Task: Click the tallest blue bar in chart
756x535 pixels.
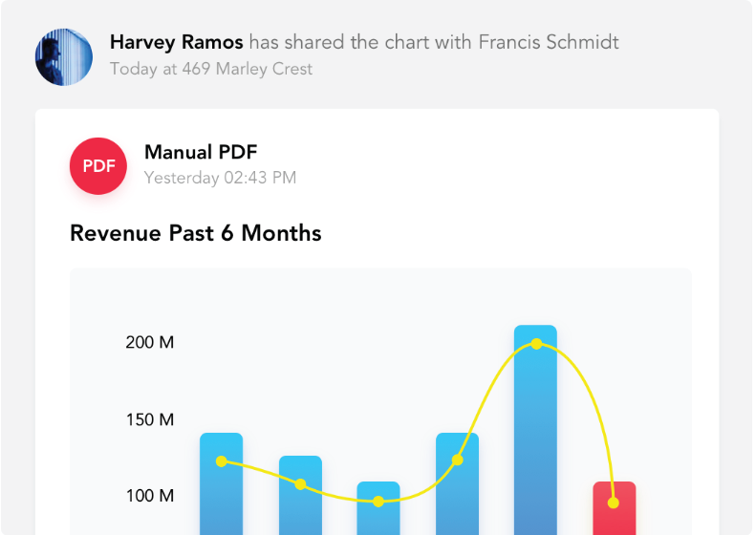Action: (x=535, y=430)
